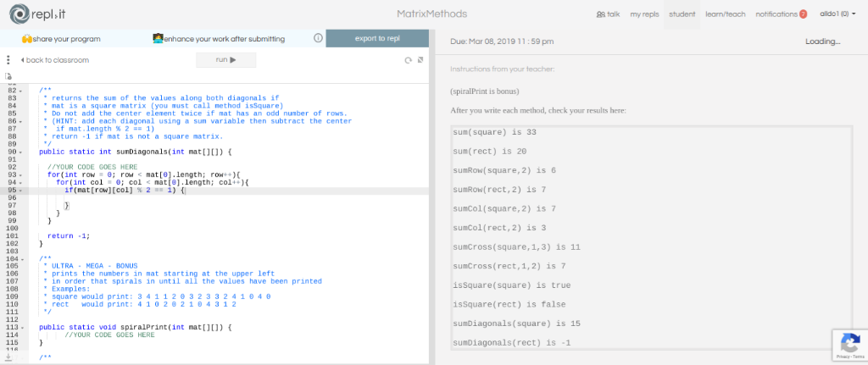Click the sumDiagonals method signature line
Image resolution: width=868 pixels, height=365 pixels.
(x=136, y=152)
